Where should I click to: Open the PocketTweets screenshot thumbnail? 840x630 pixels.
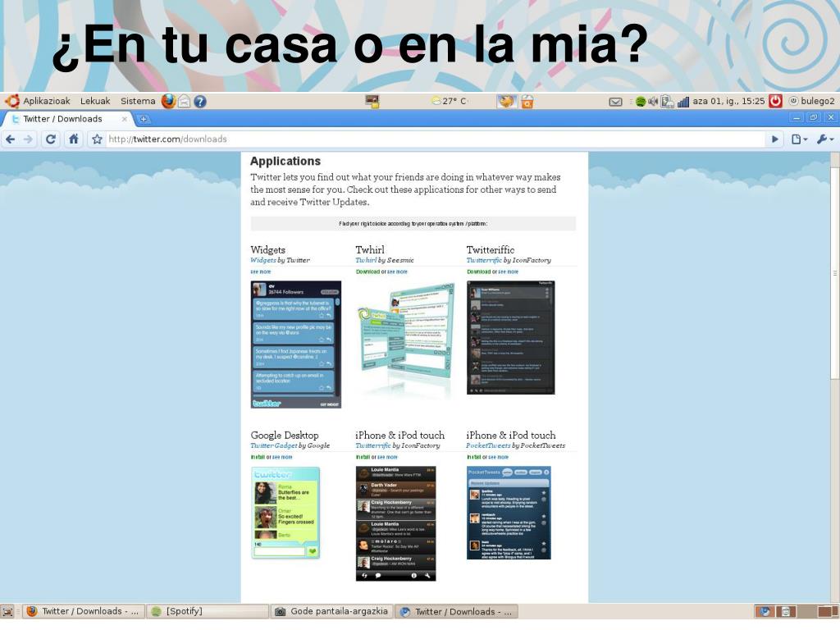pos(509,514)
